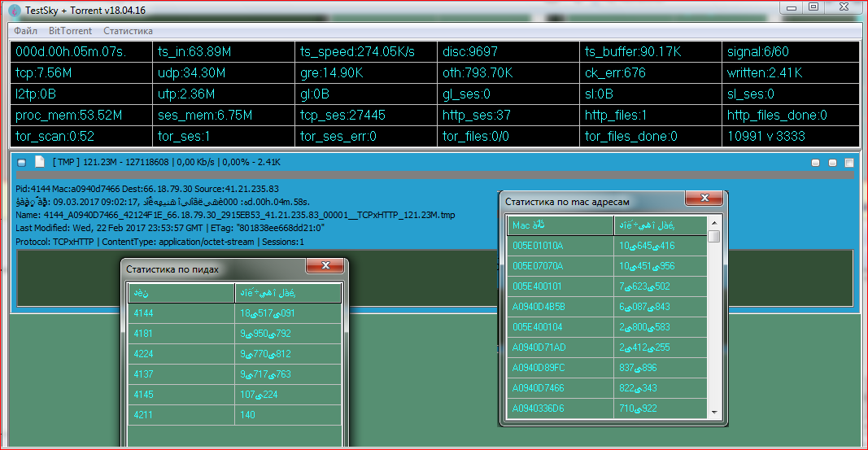
Task: Close the Статистика по пидах window
Action: [325, 265]
